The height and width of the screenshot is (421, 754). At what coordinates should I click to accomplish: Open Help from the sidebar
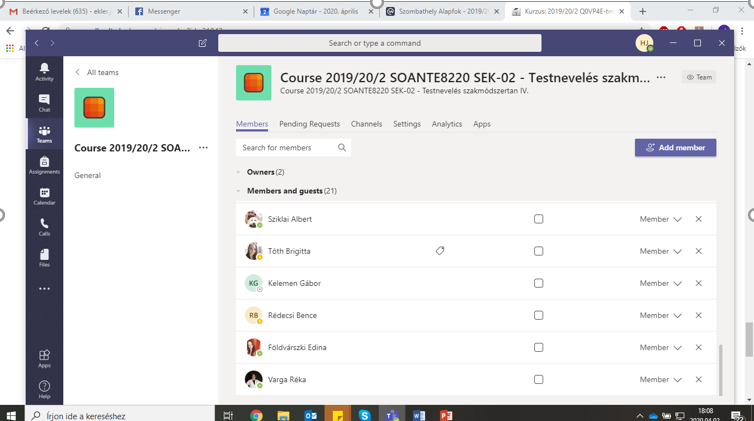(44, 390)
